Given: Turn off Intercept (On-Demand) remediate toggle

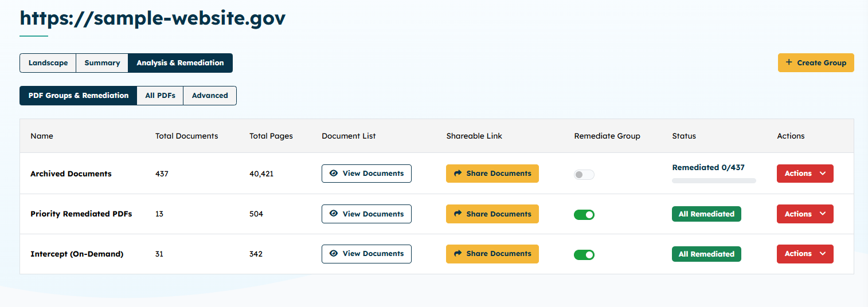Looking at the screenshot, I should click(x=584, y=254).
